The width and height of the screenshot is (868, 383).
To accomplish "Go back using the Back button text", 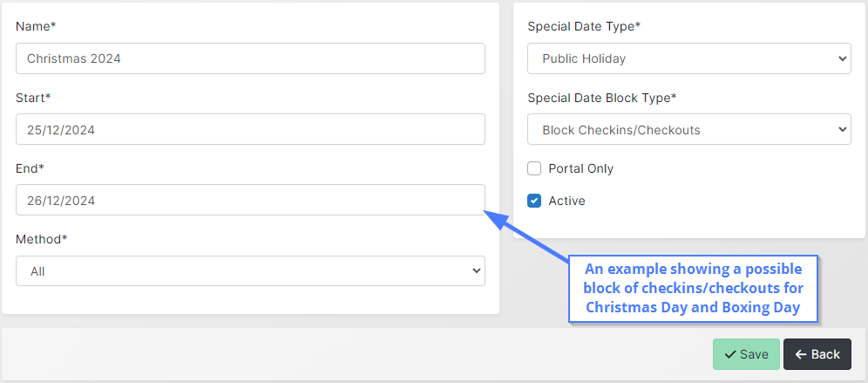I will coord(825,354).
